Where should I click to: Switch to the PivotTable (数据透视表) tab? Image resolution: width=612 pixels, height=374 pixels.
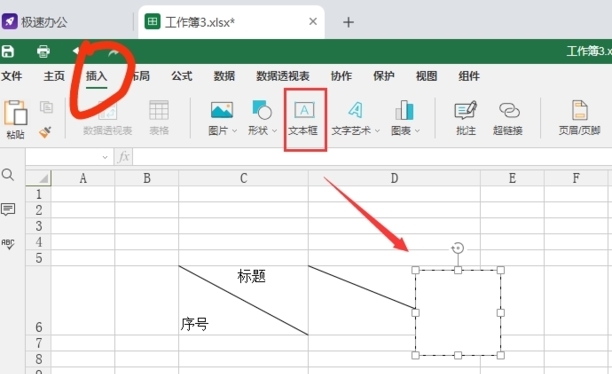[283, 76]
